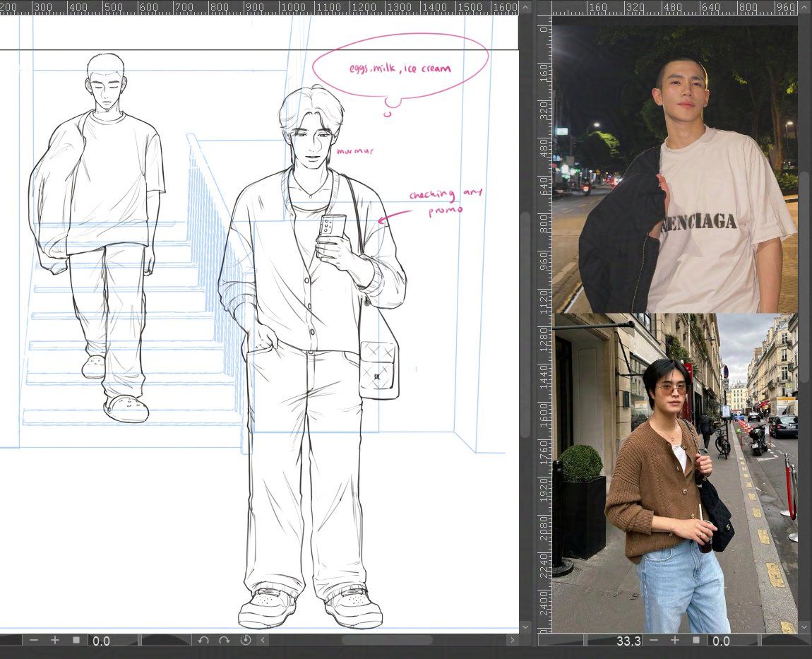
Task: Click the sketch canvas rotation slider
Action: 166,641
